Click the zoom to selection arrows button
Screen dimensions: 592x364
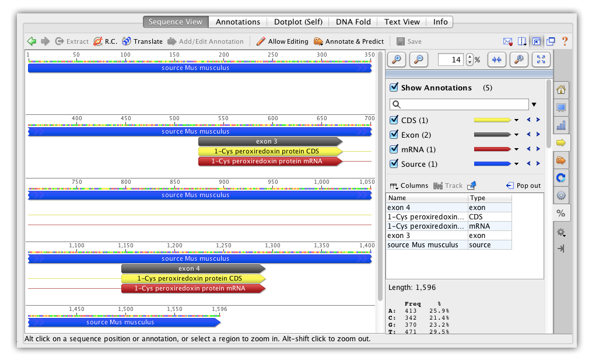496,60
